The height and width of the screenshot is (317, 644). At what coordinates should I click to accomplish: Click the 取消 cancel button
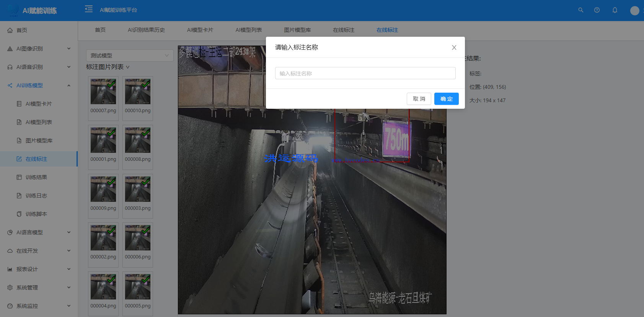419,99
